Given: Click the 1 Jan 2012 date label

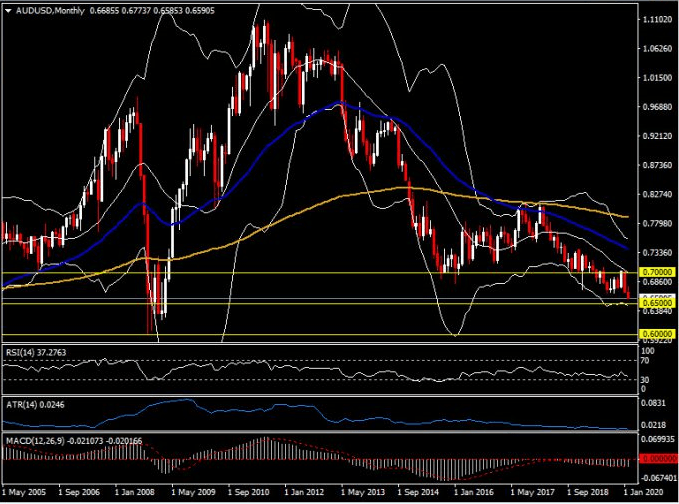Looking at the screenshot, I should 304,492.
